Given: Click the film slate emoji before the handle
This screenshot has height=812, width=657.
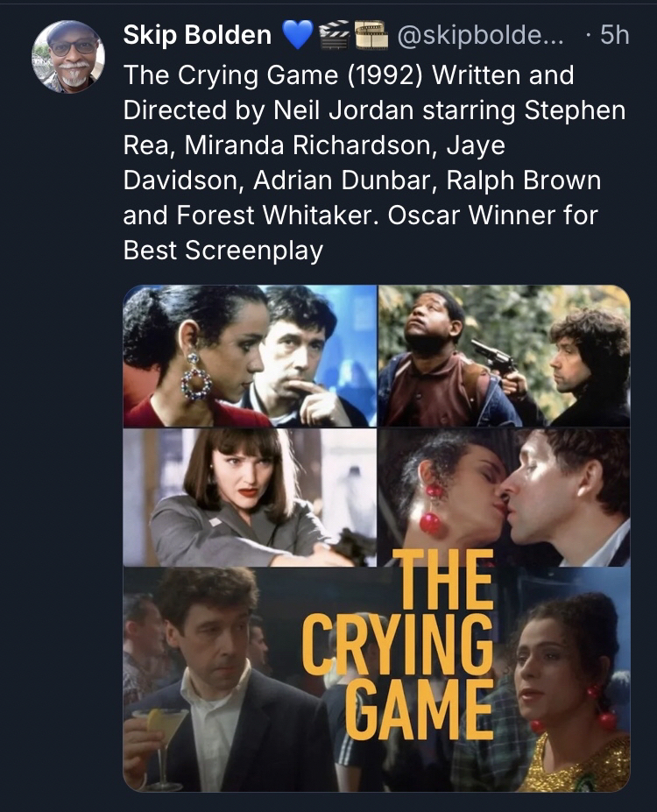Looking at the screenshot, I should (370, 35).
